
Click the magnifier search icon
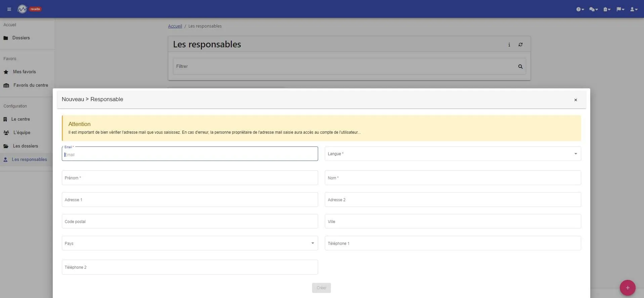click(x=520, y=67)
